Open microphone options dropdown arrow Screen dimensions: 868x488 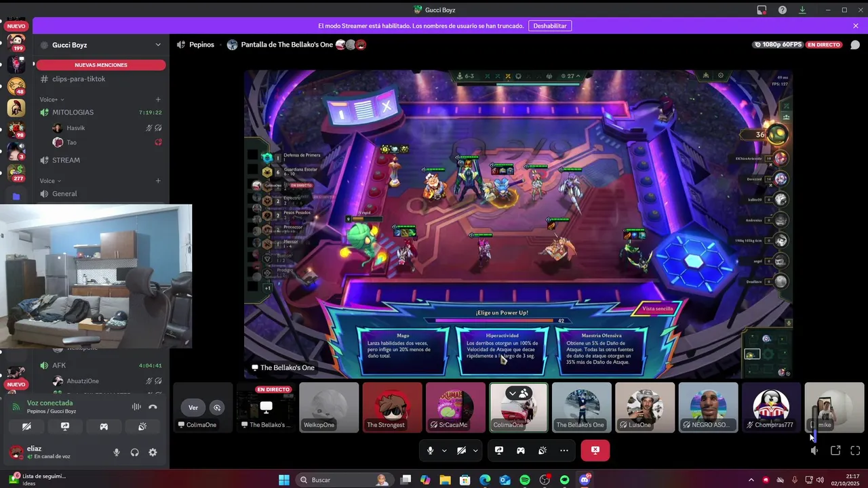(444, 450)
